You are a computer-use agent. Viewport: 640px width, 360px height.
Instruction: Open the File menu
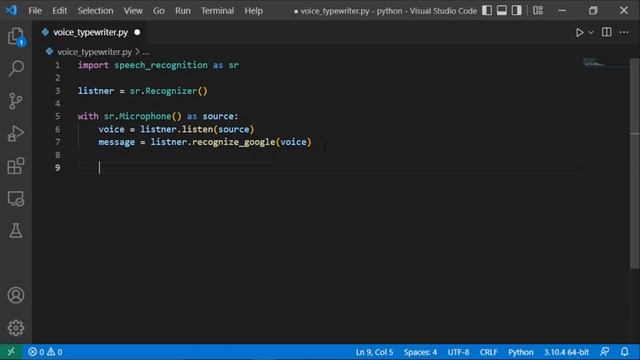pos(35,11)
